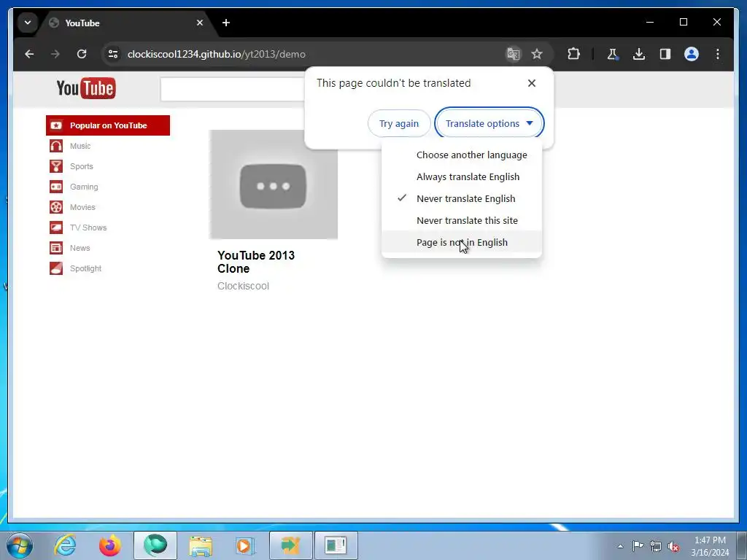Open Windows Explorer folder in taskbar
Image resolution: width=747 pixels, height=560 pixels.
(x=201, y=545)
